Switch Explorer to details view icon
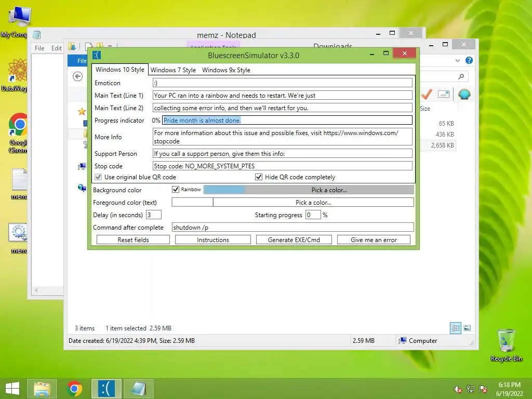532x399 pixels. click(x=456, y=328)
